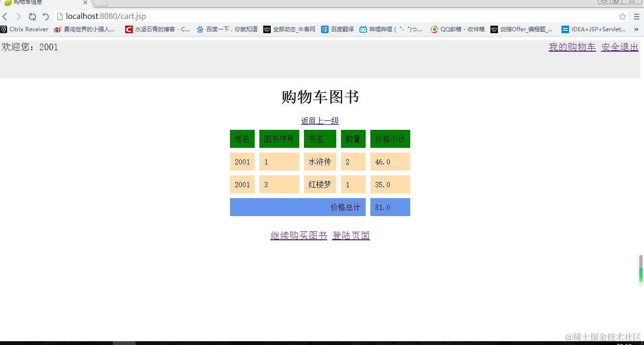Expand the bookmarks overflow chevron
The image size is (644, 345).
coord(636,29)
